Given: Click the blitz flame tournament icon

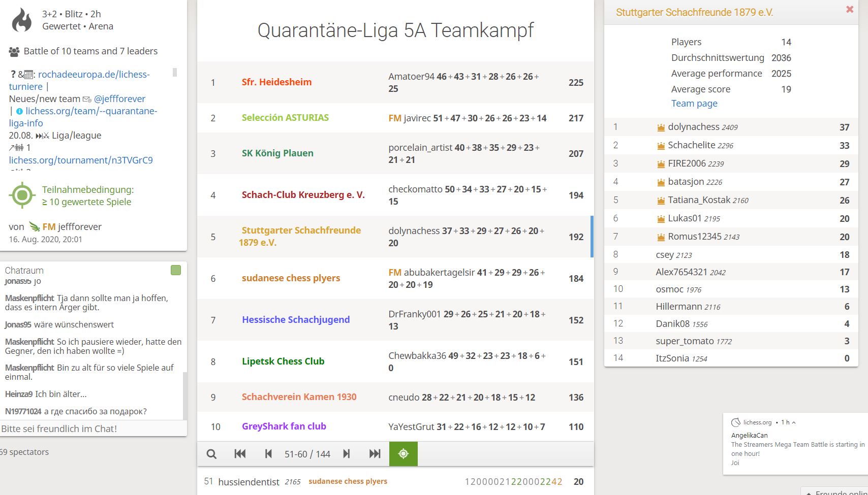Looking at the screenshot, I should 22,20.
